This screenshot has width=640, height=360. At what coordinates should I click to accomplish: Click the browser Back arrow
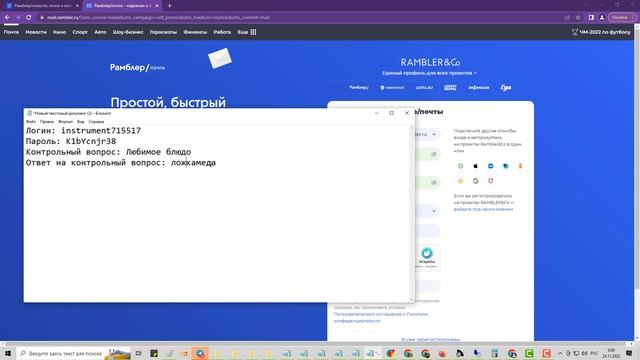tap(7, 18)
